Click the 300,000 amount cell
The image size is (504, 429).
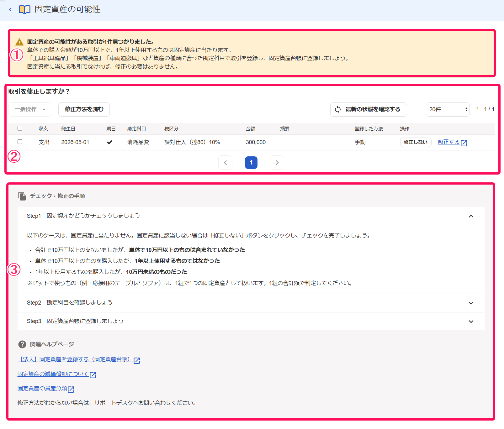point(256,142)
